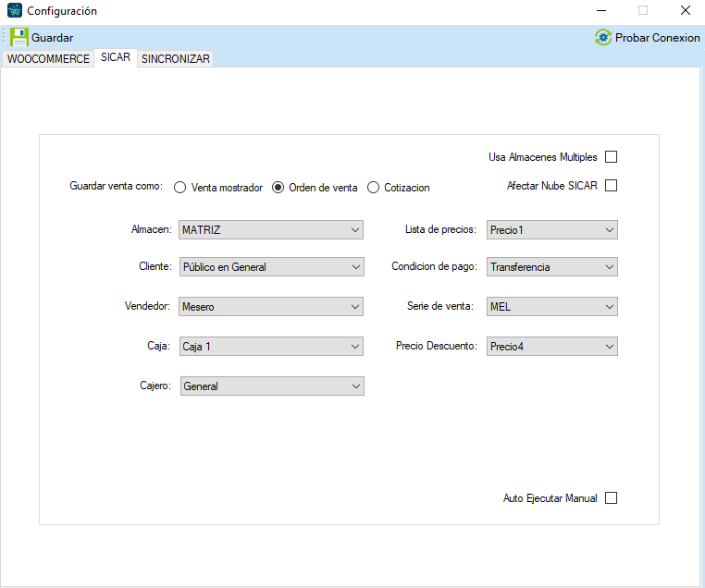Open the Vendedor dropdown showing Mesero
Image resolution: width=705 pixels, height=588 pixels.
tap(271, 307)
